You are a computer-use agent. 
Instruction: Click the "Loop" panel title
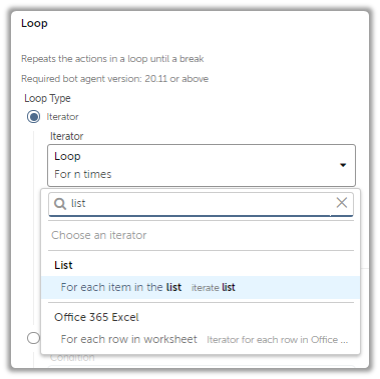coord(34,23)
